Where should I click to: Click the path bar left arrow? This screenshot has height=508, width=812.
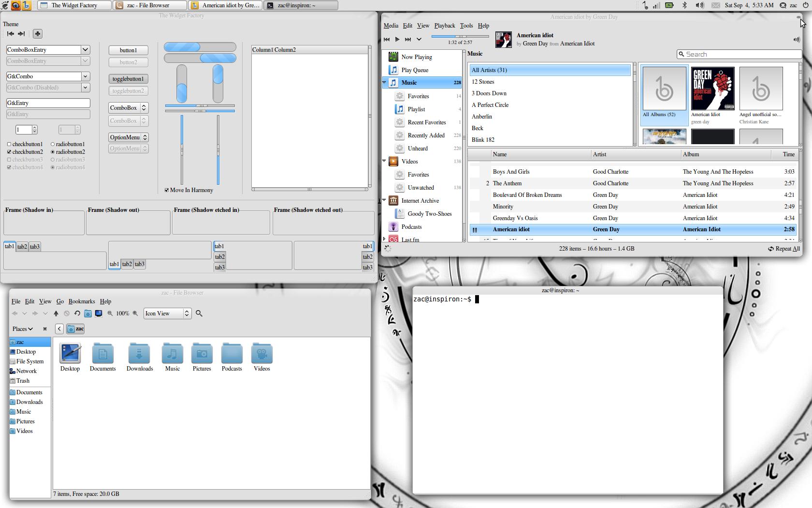click(x=59, y=329)
